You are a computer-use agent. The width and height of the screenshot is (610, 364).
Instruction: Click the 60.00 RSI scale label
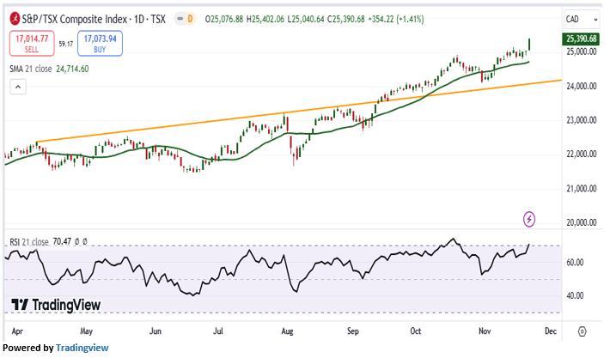[x=576, y=263]
